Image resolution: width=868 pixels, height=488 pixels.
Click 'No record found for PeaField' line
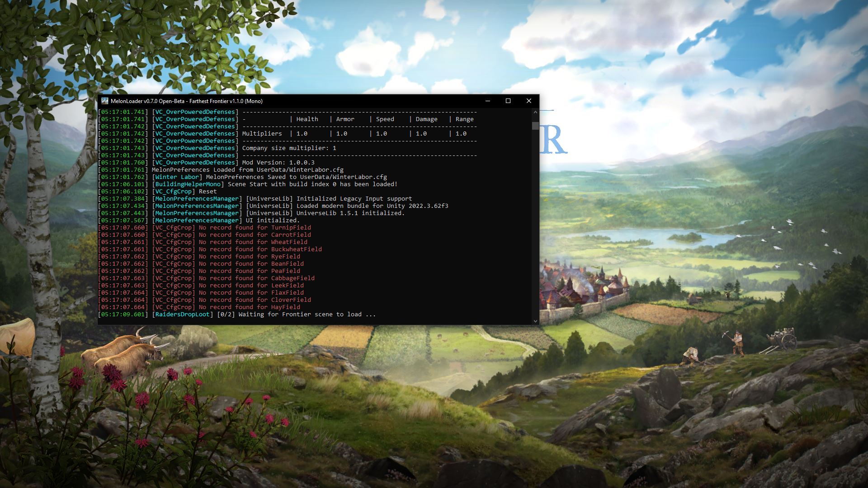250,271
